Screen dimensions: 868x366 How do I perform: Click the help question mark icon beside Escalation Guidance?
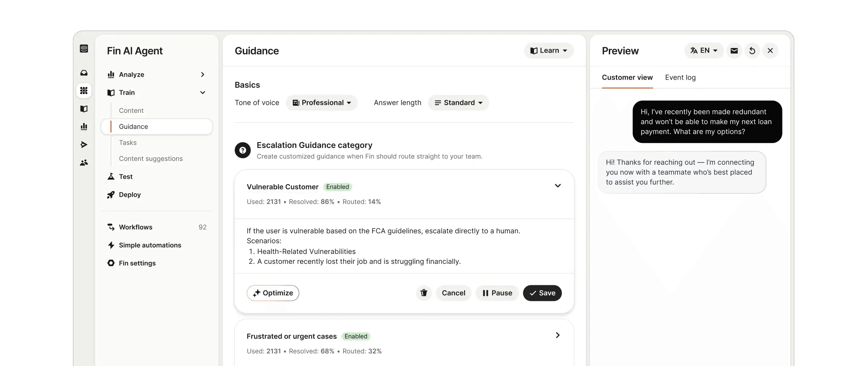pos(243,150)
